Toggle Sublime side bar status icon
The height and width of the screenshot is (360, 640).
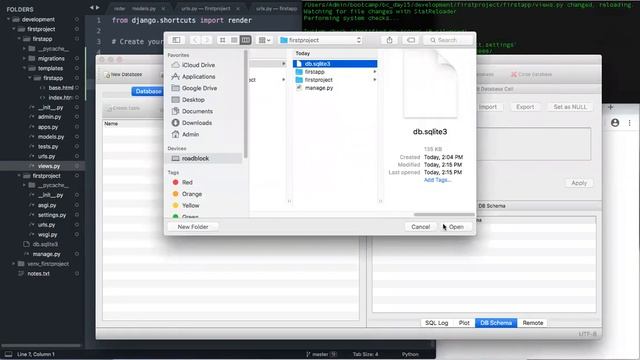tap(8, 354)
